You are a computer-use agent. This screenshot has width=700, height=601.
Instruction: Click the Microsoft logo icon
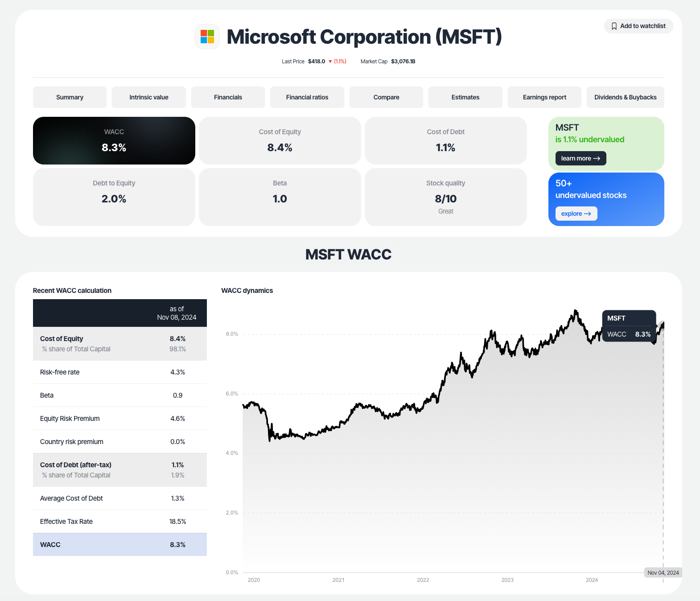point(207,37)
